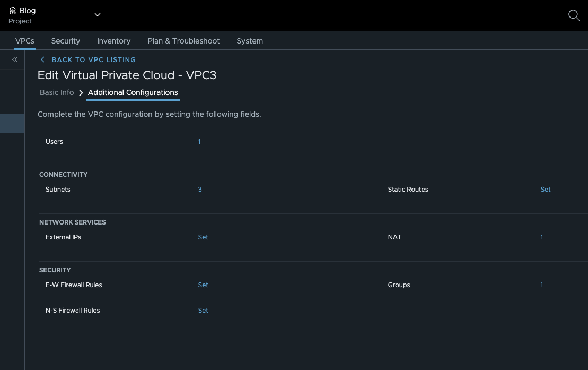The width and height of the screenshot is (588, 370).
Task: Set Static Routes for the VPC
Action: (x=546, y=189)
